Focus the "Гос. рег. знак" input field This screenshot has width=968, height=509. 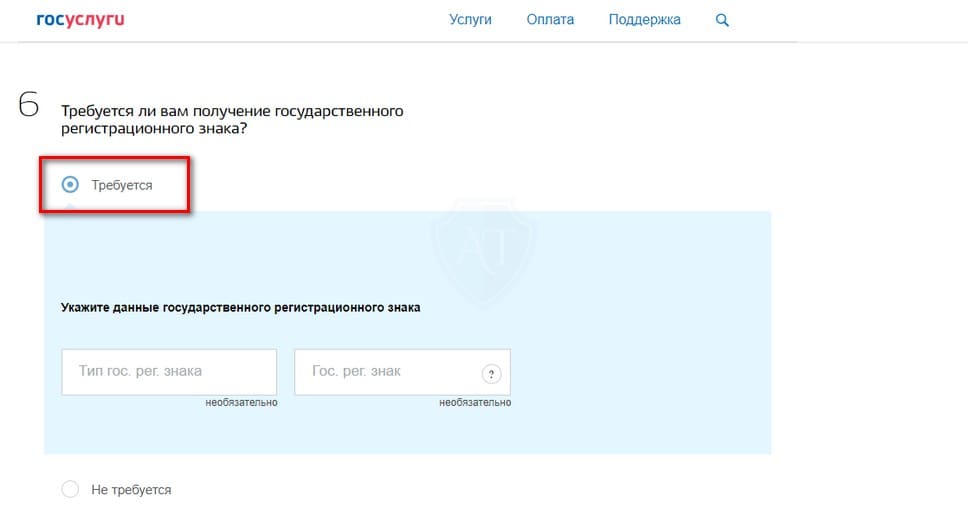click(385, 371)
